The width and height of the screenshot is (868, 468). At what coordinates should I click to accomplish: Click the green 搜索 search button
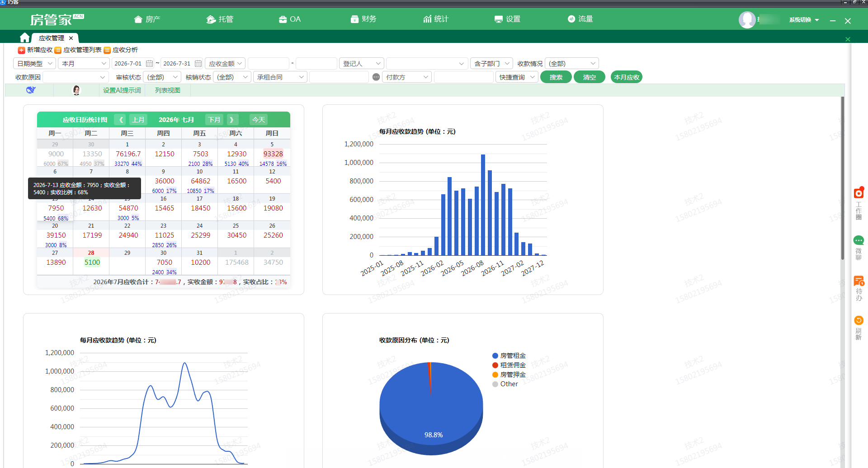click(556, 77)
